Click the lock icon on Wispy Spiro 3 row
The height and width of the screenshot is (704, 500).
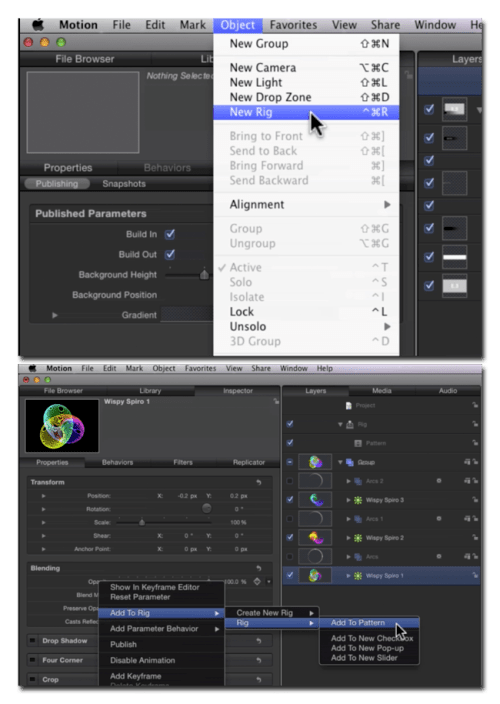[475, 500]
